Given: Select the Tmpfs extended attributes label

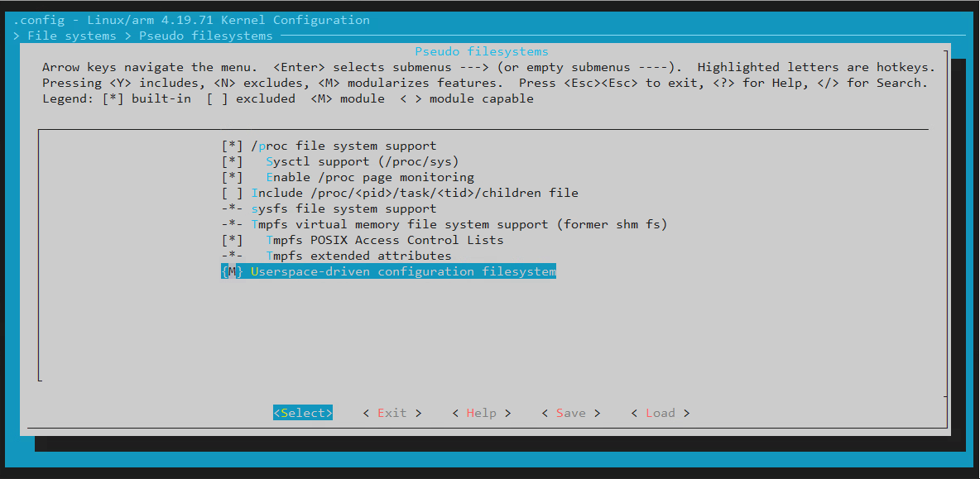Looking at the screenshot, I should tap(358, 256).
